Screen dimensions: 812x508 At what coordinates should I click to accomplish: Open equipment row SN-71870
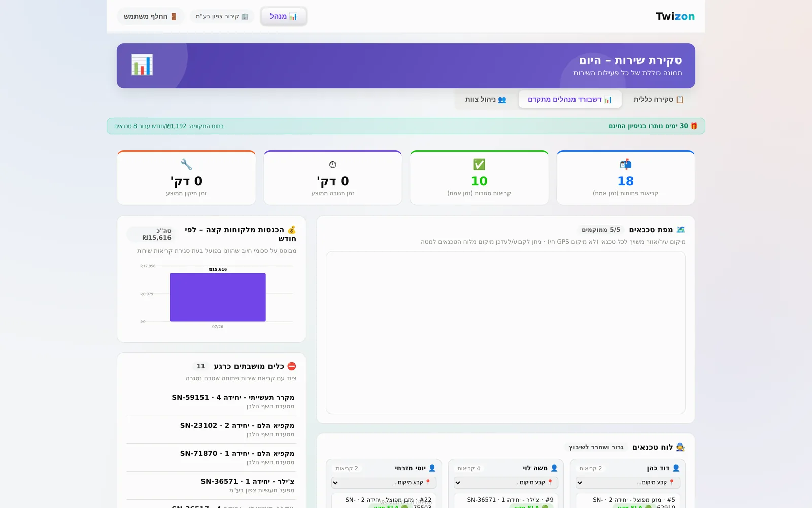(211, 458)
